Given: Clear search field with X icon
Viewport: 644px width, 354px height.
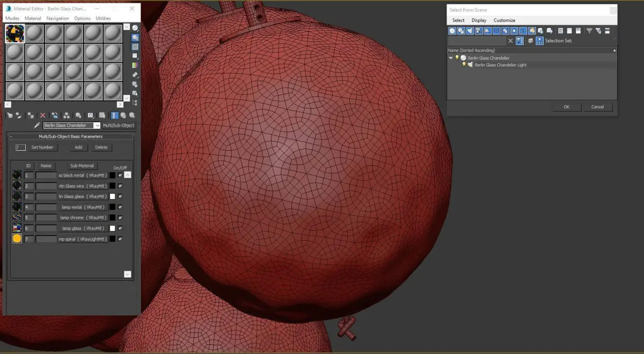Looking at the screenshot, I should coord(510,41).
